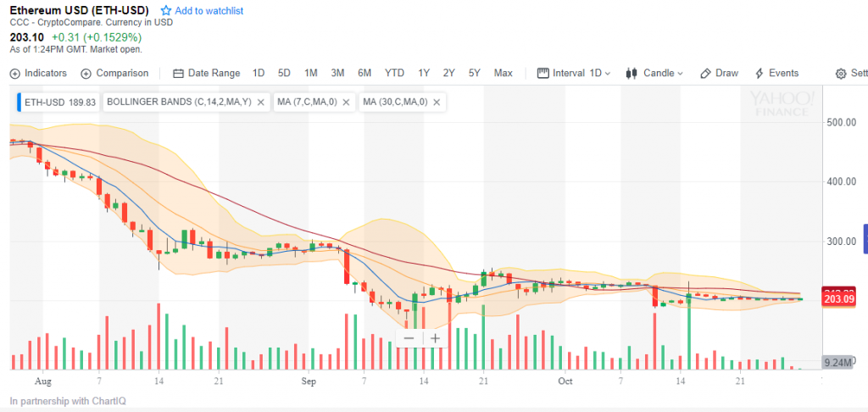Open Add to watchlist link
868x412 pixels.
pyautogui.click(x=209, y=10)
